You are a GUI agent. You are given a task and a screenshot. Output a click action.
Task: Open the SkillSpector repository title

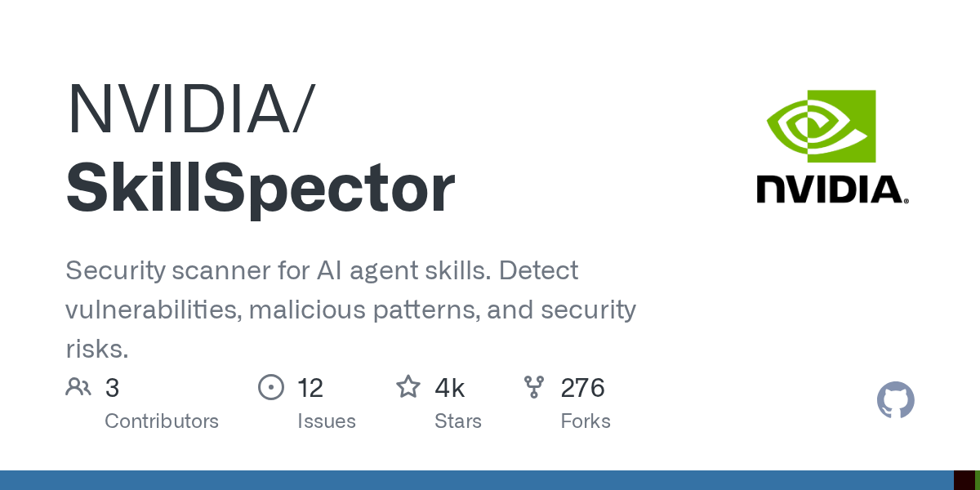[260, 189]
